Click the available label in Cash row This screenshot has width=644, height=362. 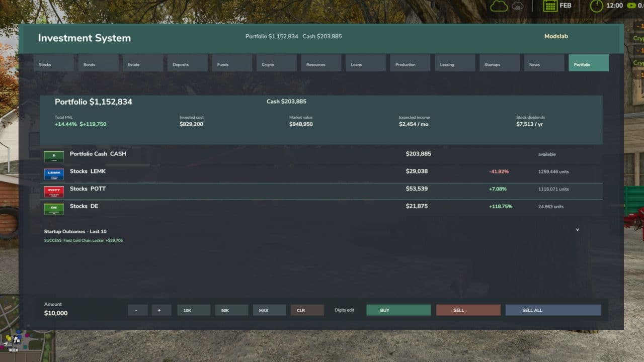pos(547,154)
